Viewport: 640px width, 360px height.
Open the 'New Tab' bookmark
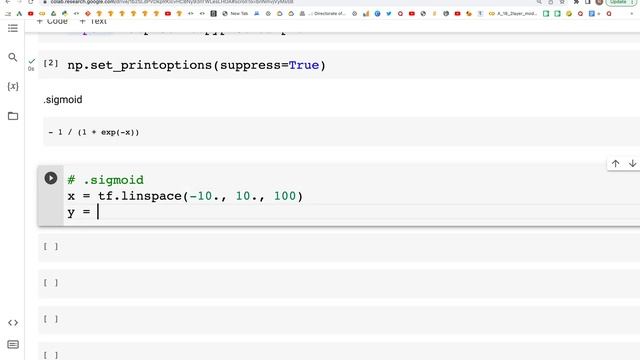click(x=236, y=13)
